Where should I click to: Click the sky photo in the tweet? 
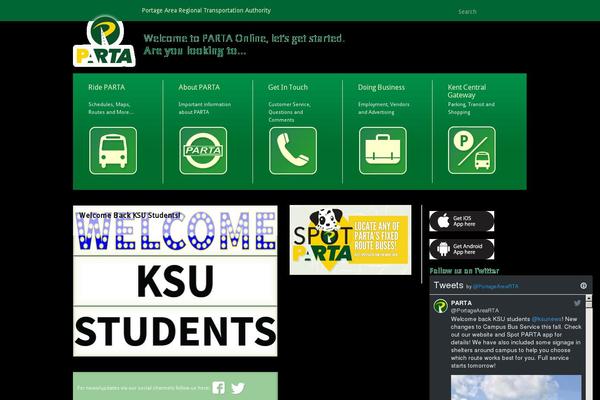pos(516,387)
